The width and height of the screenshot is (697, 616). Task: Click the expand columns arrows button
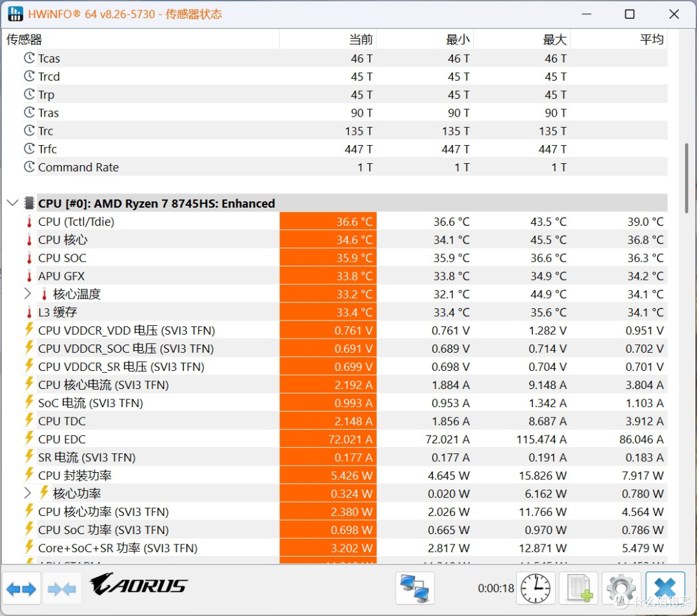click(21, 589)
